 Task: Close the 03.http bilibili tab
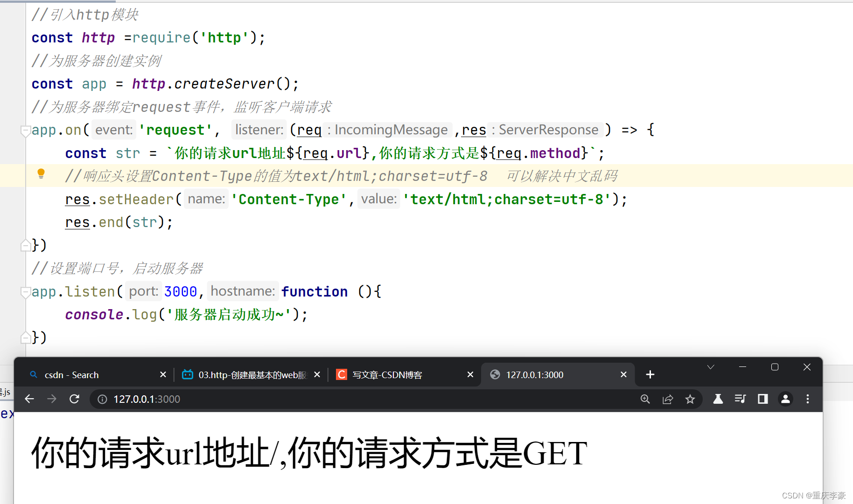coord(317,374)
